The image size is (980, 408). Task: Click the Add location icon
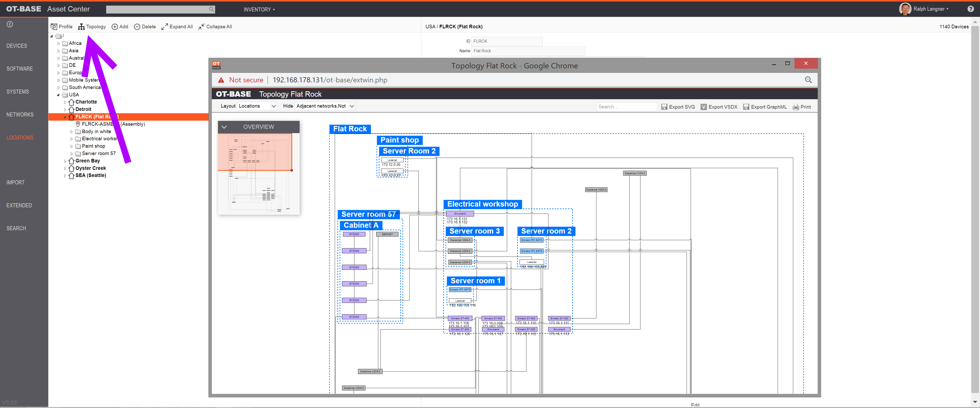tap(115, 27)
